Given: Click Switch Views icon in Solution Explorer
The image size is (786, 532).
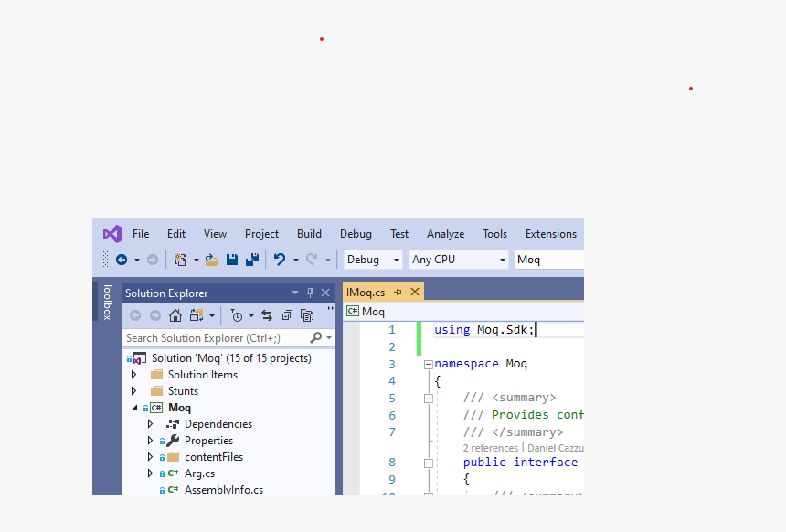Looking at the screenshot, I should (x=196, y=315).
